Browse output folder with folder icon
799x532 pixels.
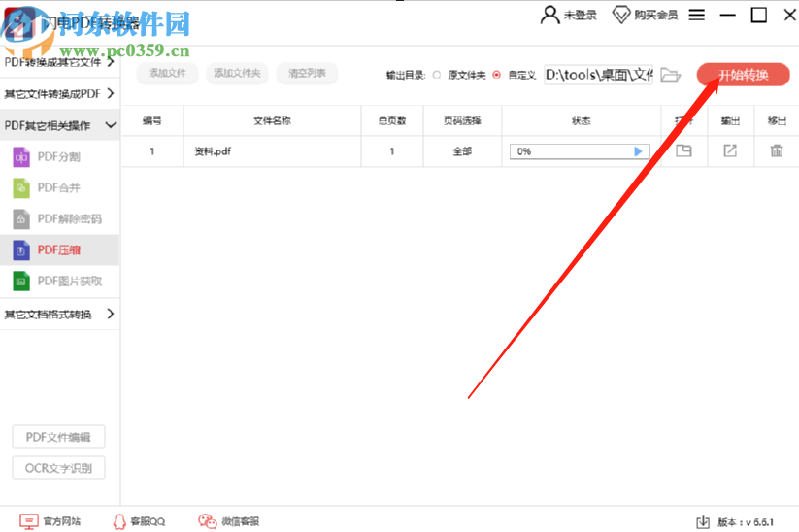click(671, 75)
